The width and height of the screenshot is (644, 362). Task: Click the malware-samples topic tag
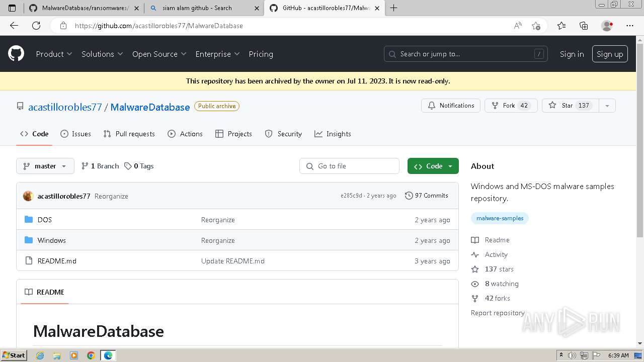(500, 218)
